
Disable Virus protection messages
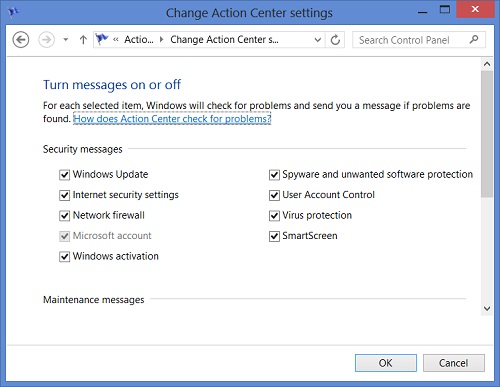pyautogui.click(x=274, y=216)
